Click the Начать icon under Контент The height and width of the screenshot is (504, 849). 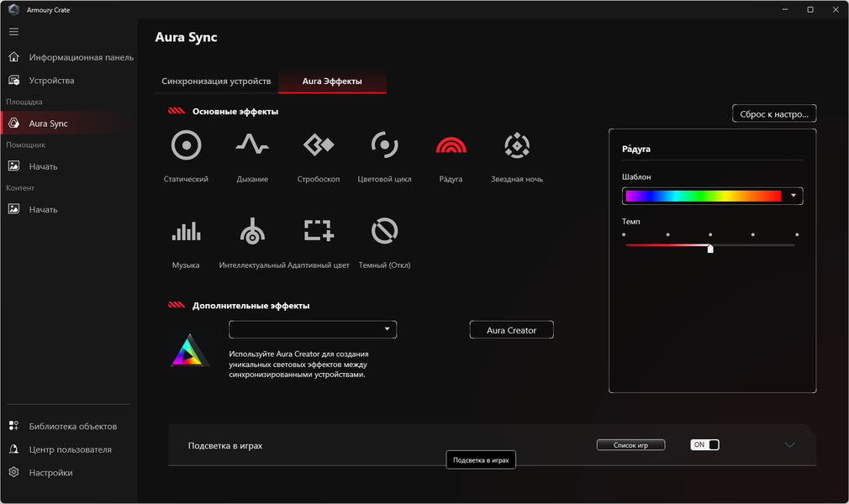click(14, 209)
